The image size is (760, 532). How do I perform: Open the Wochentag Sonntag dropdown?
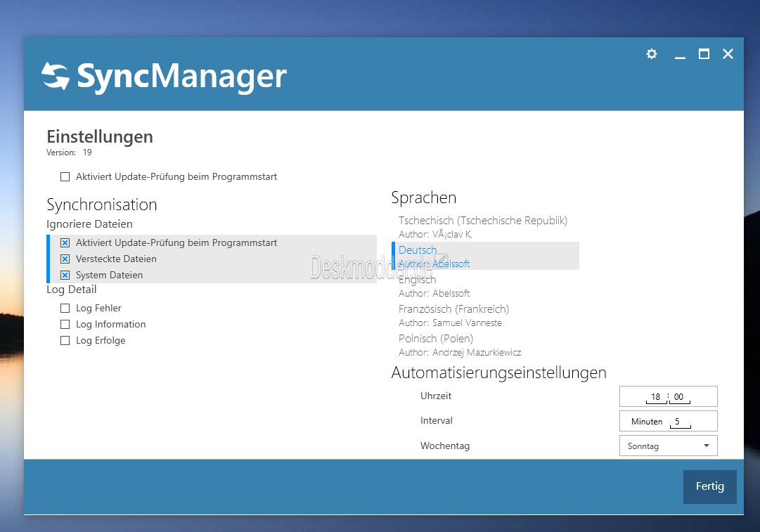coord(669,446)
